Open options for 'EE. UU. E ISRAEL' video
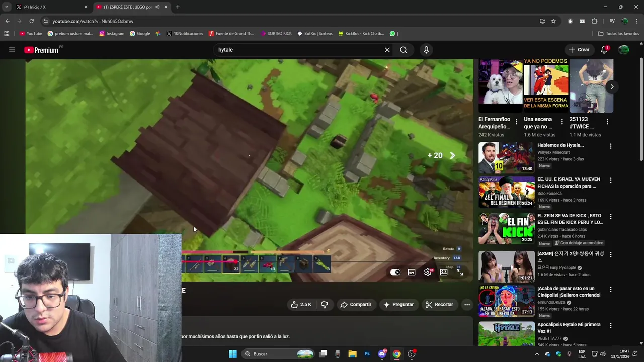 click(x=611, y=180)
